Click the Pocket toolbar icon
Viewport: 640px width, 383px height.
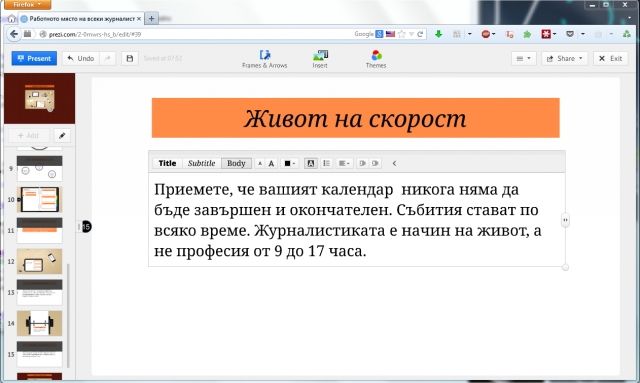(570, 34)
